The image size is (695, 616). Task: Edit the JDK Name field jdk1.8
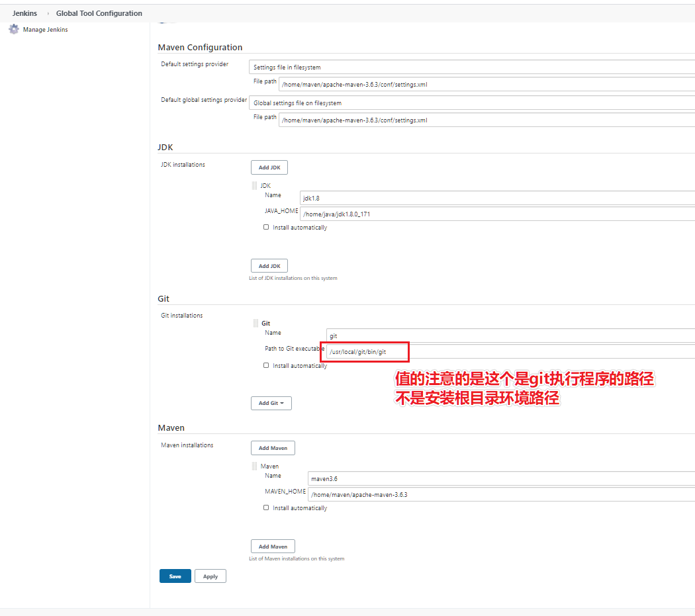[497, 198]
